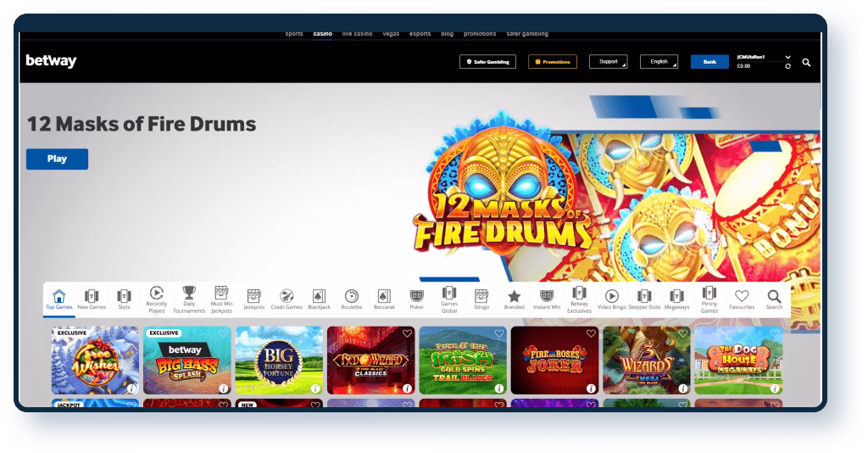Open the blog tab
The height and width of the screenshot is (453, 868).
[448, 34]
